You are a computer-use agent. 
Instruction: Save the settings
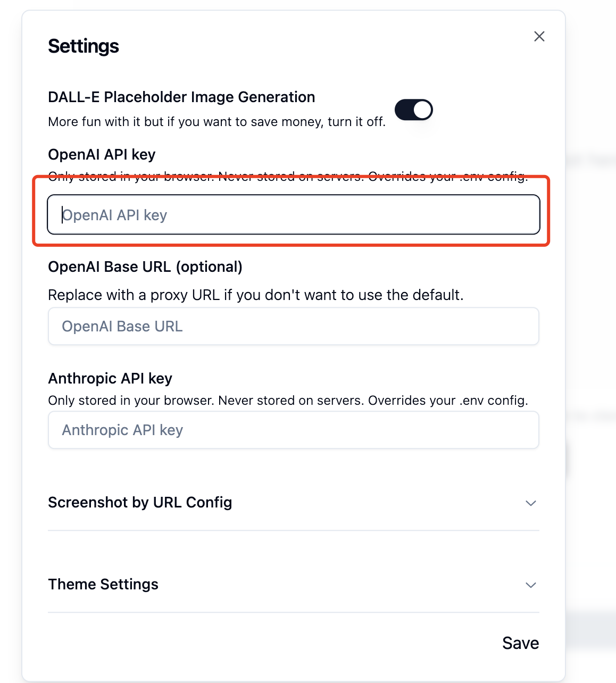pos(520,643)
